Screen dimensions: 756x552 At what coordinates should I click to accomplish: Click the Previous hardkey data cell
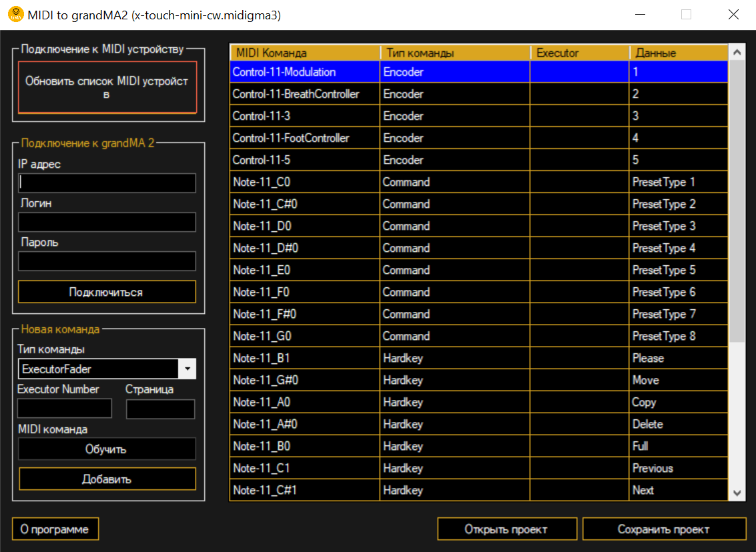click(x=679, y=468)
